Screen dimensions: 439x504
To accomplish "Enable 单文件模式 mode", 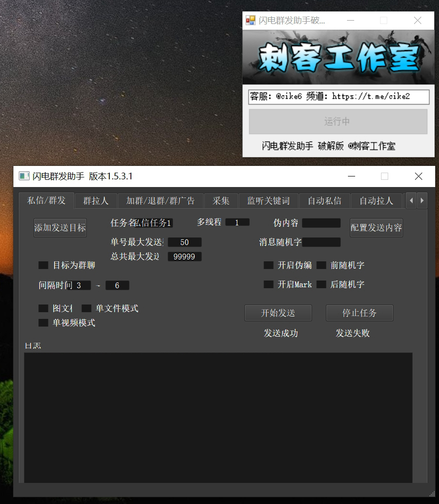I will click(86, 308).
